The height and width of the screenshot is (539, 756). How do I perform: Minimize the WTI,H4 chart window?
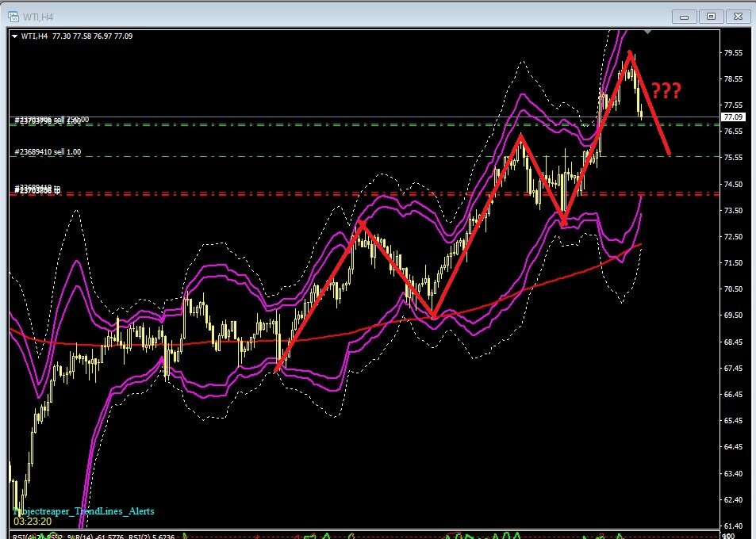pos(684,17)
